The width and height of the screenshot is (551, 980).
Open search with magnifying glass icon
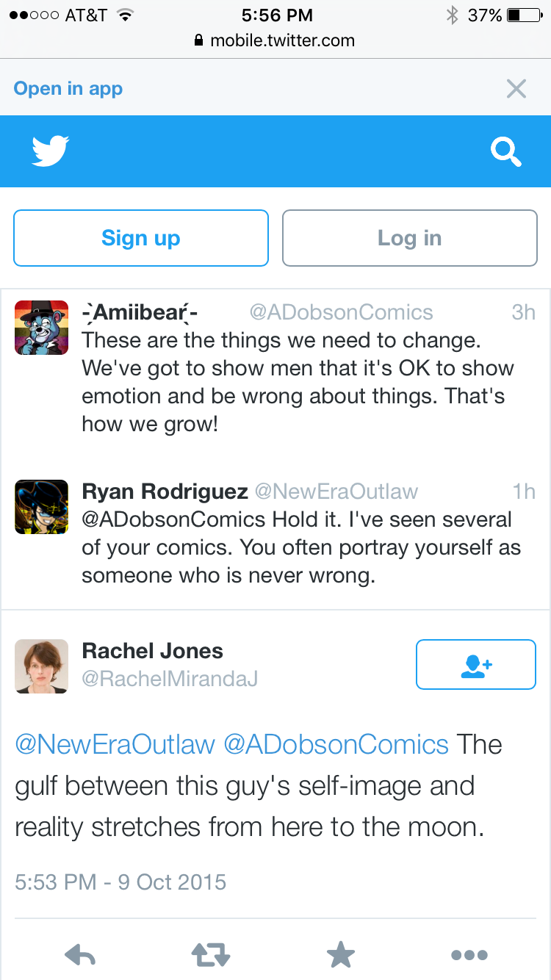pos(506,152)
